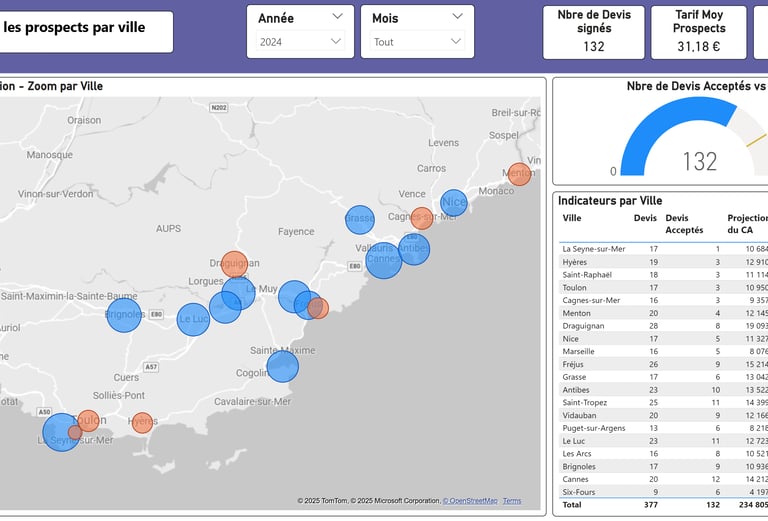The height and width of the screenshot is (521, 768).
Task: Click the Manosque label on the map
Action: pos(49,155)
